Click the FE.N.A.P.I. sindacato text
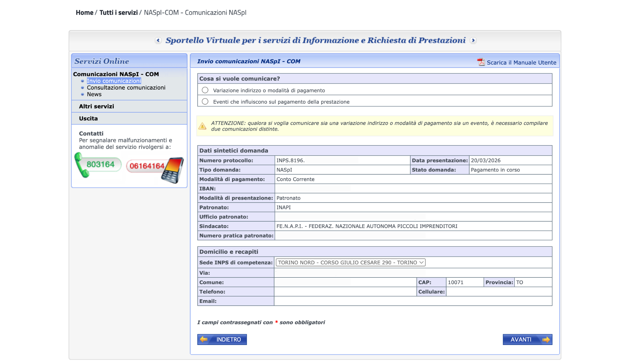Viewport: 630px width, 364px height. [367, 226]
